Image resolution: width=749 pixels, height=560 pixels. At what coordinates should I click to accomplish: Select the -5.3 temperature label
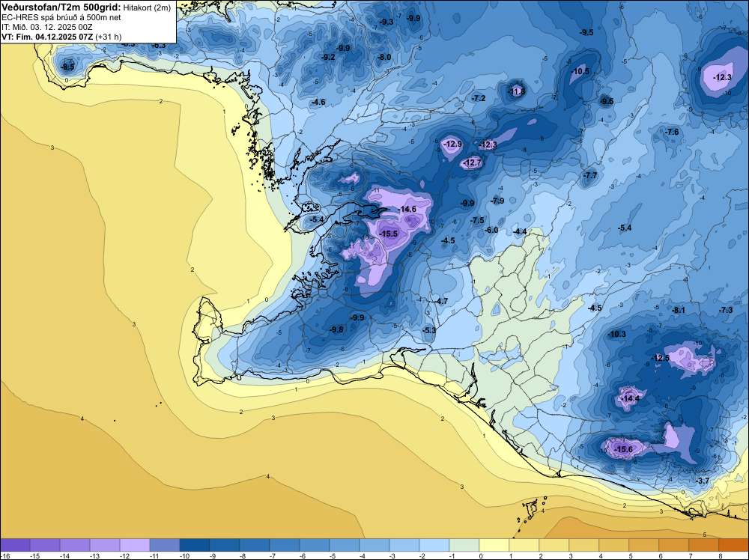[x=429, y=330]
